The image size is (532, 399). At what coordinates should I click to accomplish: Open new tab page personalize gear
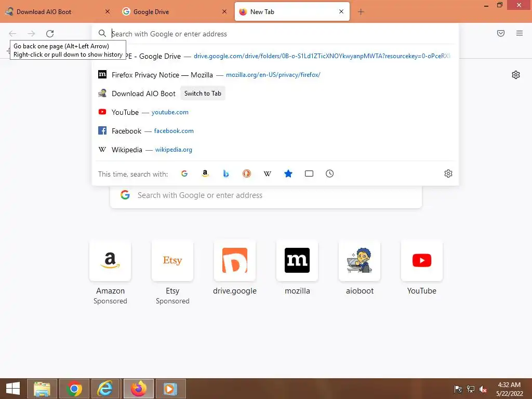coord(516,75)
